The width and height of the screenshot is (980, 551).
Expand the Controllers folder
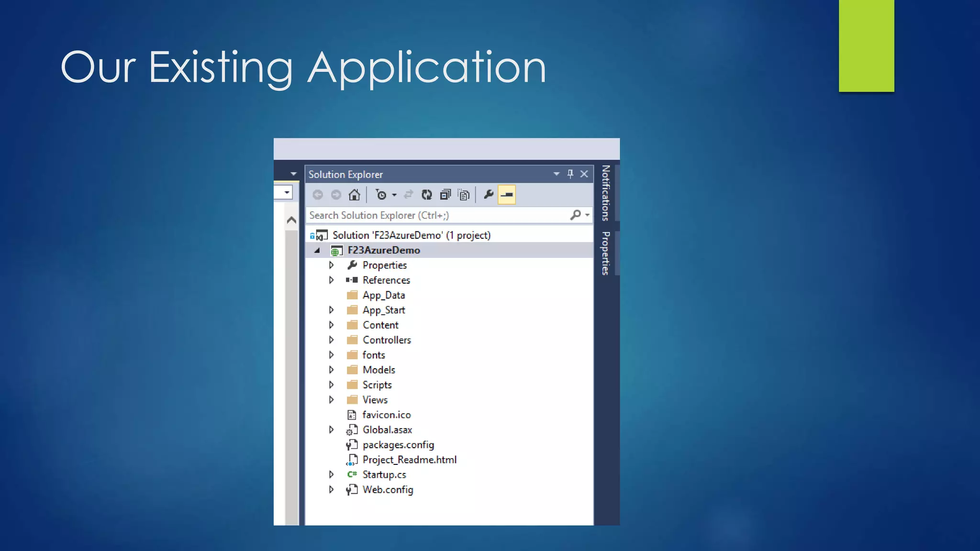point(331,340)
